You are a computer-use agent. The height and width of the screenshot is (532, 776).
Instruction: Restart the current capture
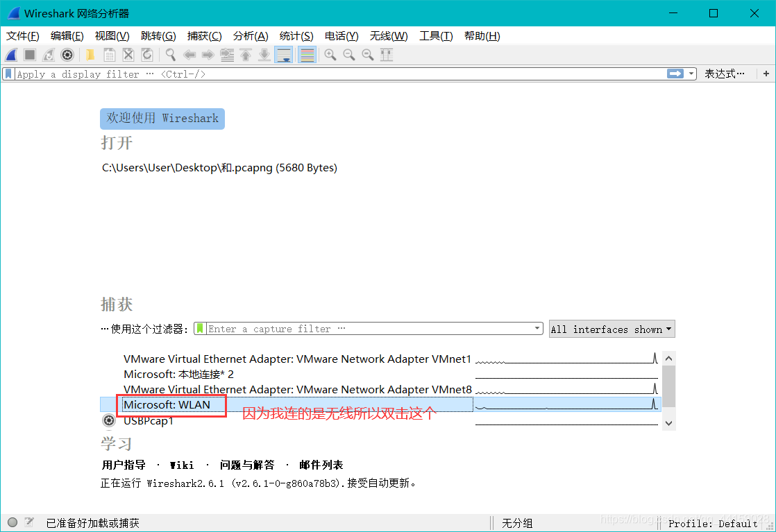49,55
